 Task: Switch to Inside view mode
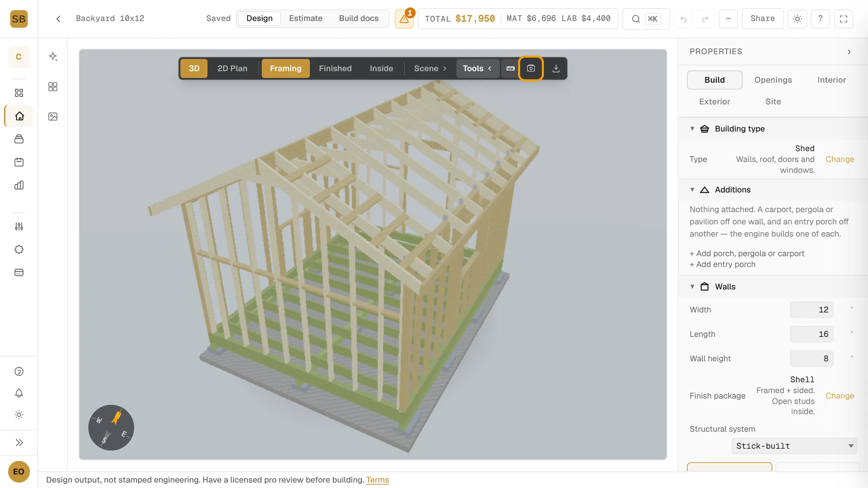click(x=381, y=68)
